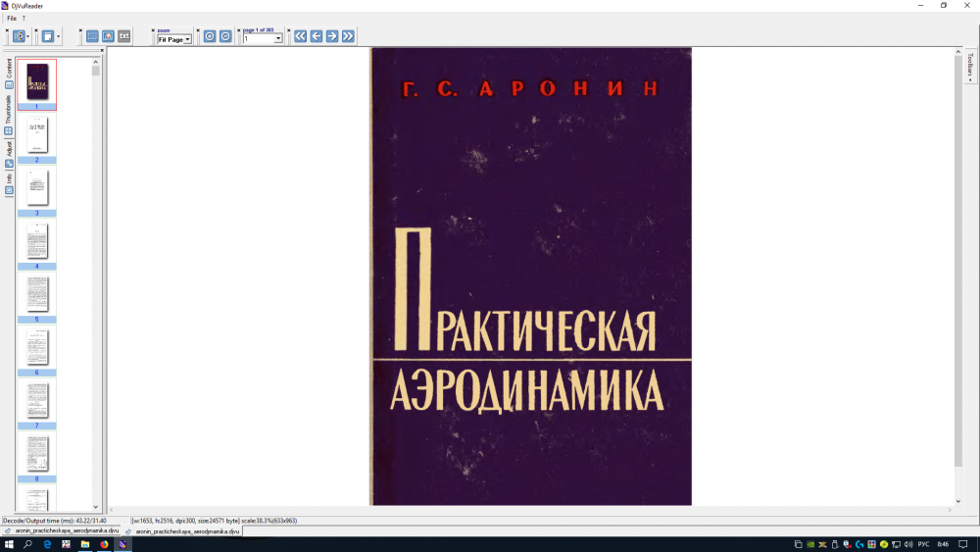Expand the Toolbars panel on right edge

969,66
